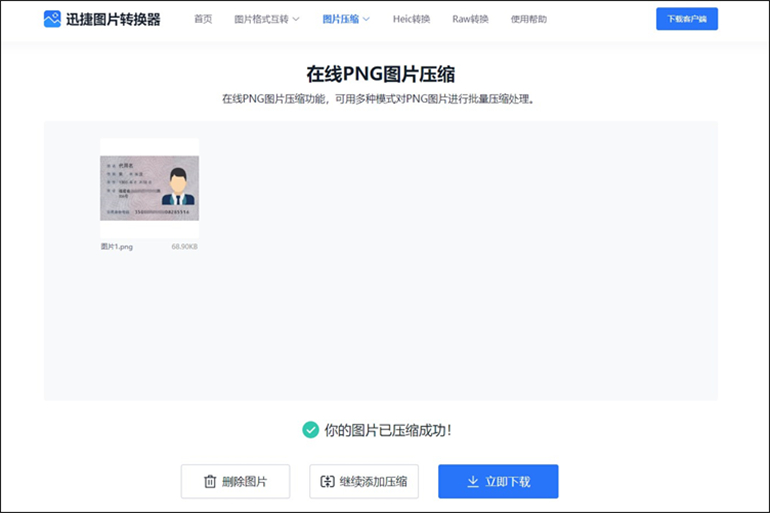This screenshot has width=770, height=513.
Task: Expand the 图片压缩 dropdown arrow
Action: click(366, 19)
